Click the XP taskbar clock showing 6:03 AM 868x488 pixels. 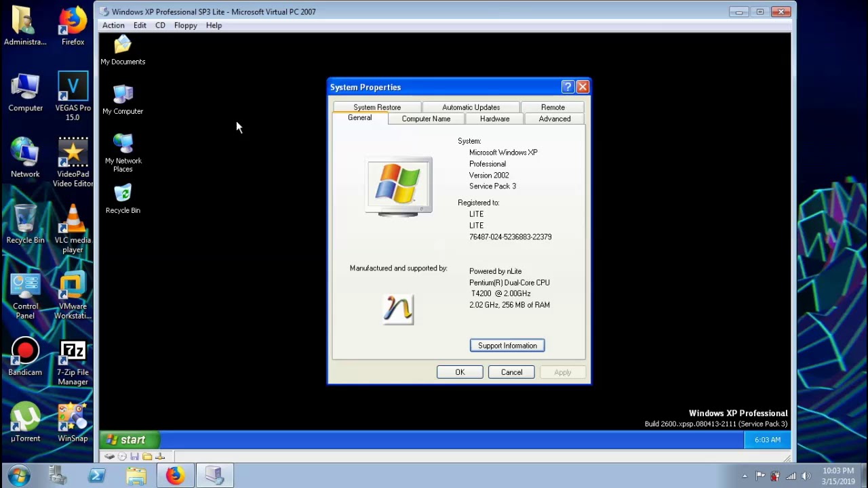click(x=768, y=440)
